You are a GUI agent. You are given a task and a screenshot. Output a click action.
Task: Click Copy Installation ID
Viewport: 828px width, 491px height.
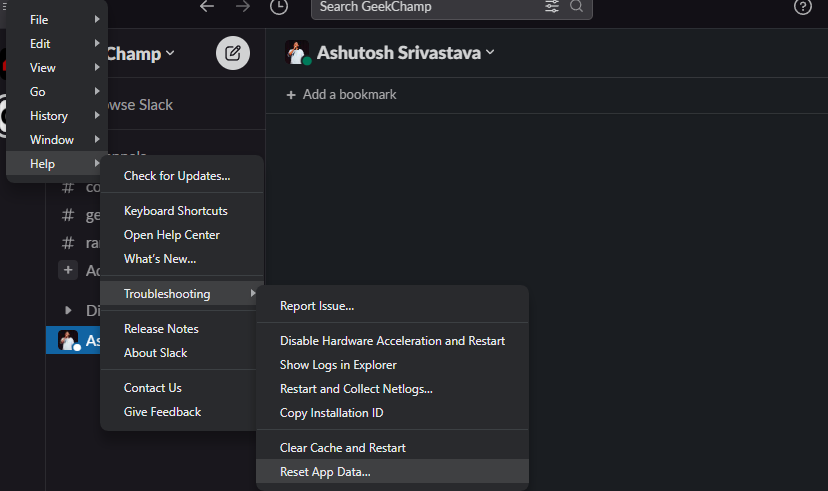pos(331,413)
